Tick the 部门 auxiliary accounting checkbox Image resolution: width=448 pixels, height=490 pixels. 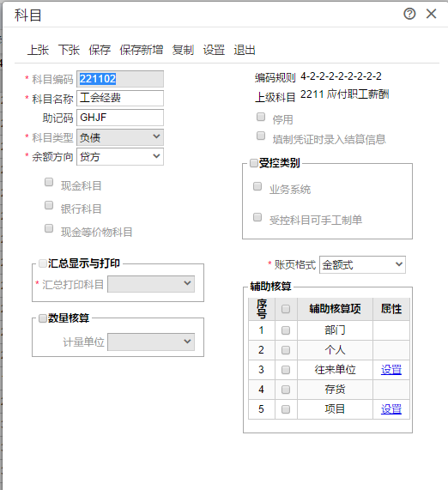[x=286, y=330]
